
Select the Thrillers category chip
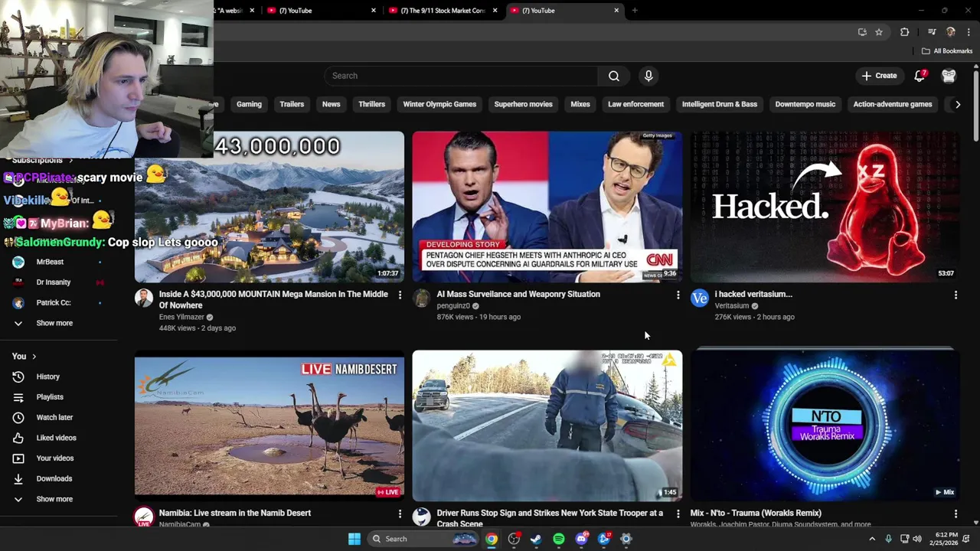[x=371, y=104]
